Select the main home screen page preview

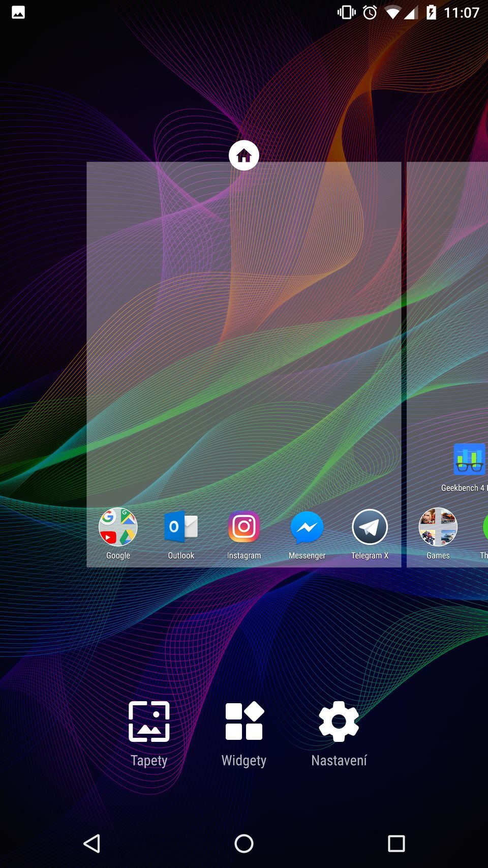point(244,364)
